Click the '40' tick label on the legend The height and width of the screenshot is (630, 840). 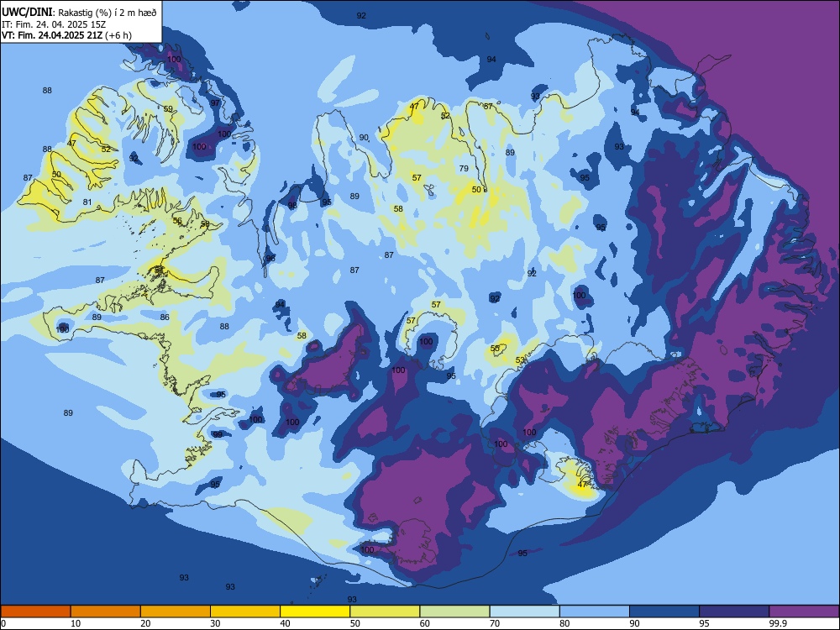pyautogui.click(x=285, y=623)
